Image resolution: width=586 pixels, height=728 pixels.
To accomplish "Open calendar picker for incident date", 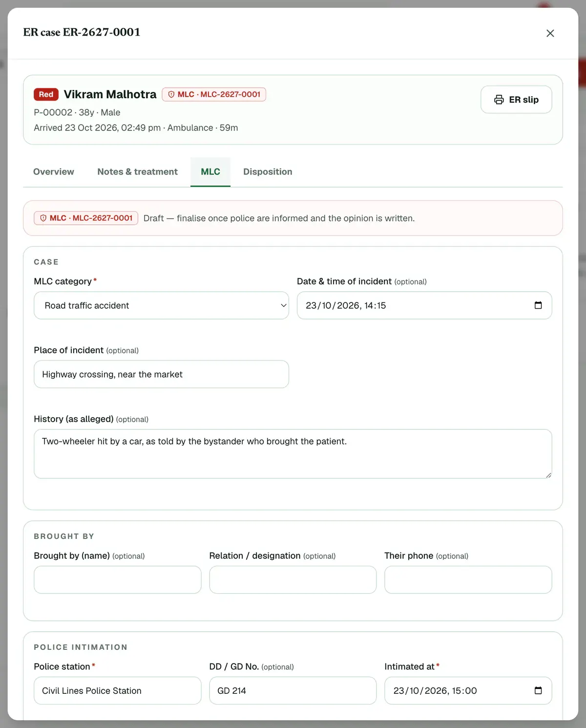I will (x=538, y=305).
